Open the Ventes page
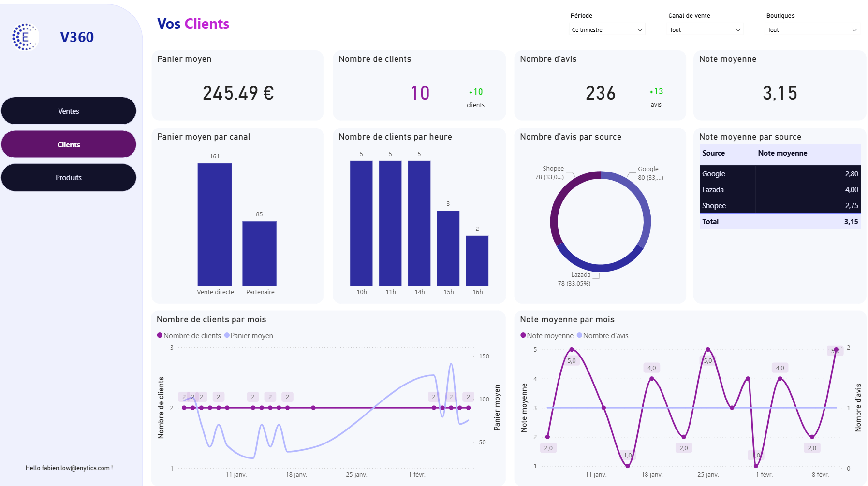 (69, 111)
